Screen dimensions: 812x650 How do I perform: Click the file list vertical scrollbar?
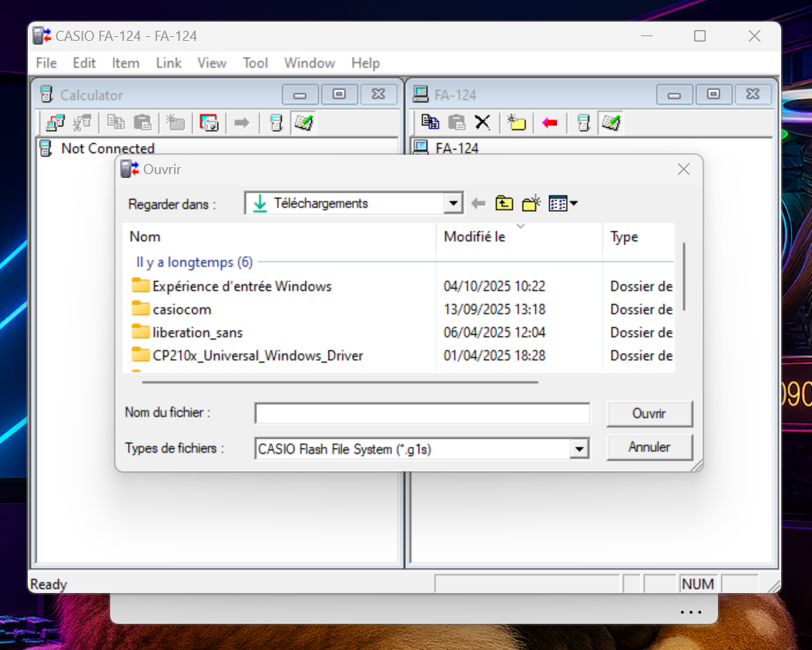pyautogui.click(x=683, y=277)
